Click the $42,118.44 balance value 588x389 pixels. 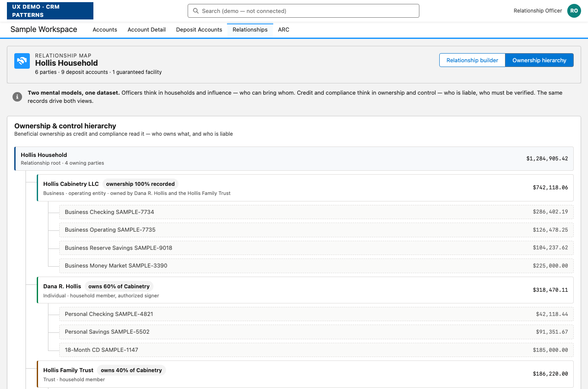pos(552,314)
